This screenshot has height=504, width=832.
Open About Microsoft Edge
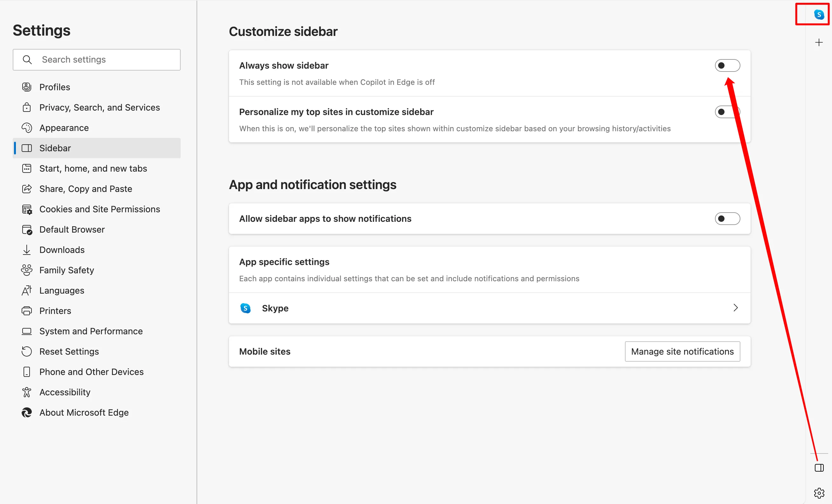[84, 412]
